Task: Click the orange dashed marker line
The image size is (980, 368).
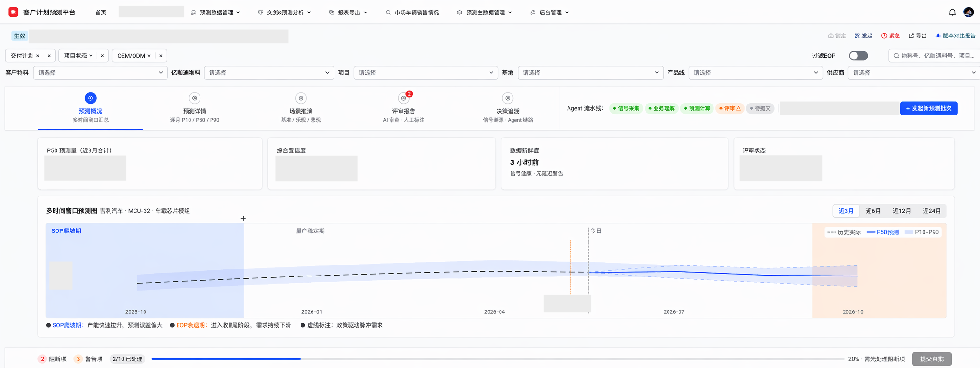Action: [x=571, y=267]
